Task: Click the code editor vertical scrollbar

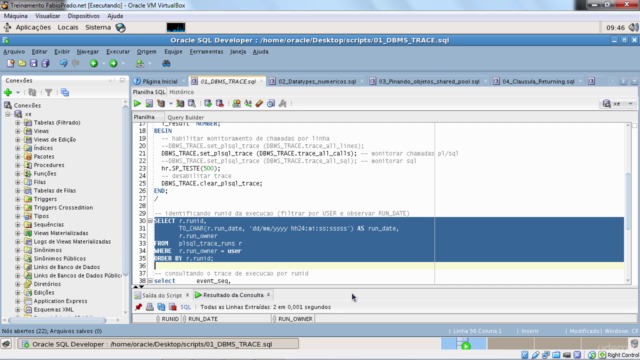Action: [x=628, y=203]
